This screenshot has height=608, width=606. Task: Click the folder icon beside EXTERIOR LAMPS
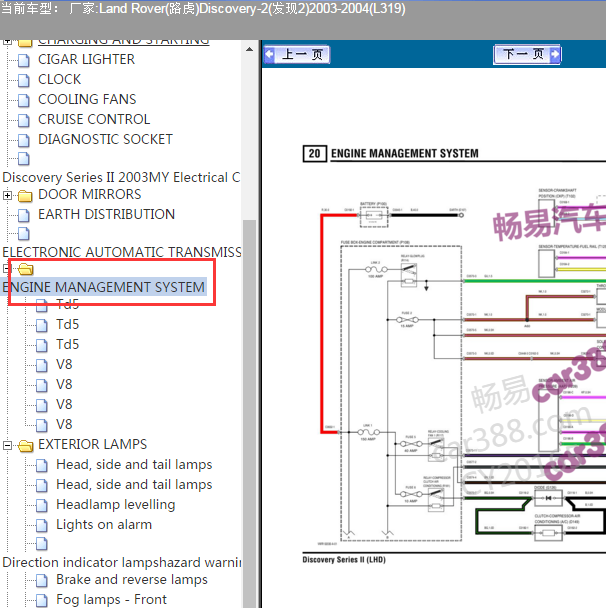[26, 446]
